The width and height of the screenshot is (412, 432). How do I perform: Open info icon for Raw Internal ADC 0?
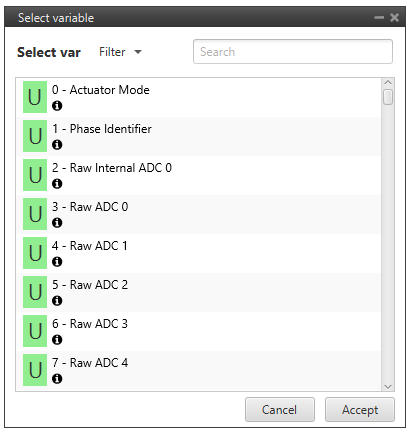(x=57, y=184)
